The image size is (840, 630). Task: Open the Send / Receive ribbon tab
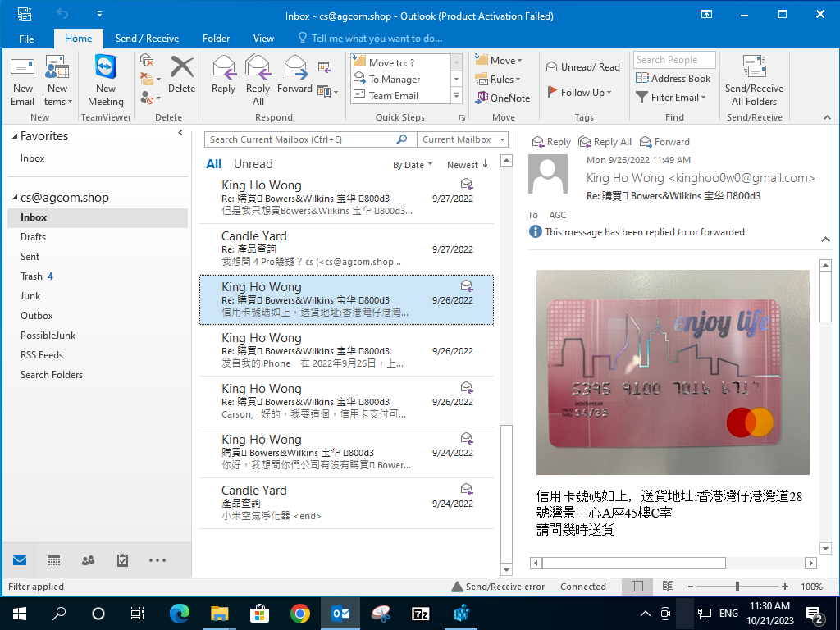click(147, 39)
